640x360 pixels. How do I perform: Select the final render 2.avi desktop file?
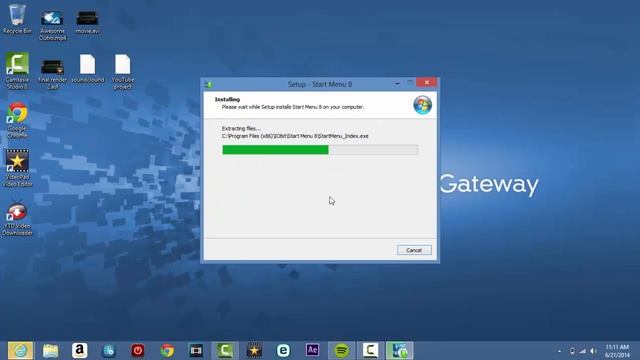coord(53,73)
